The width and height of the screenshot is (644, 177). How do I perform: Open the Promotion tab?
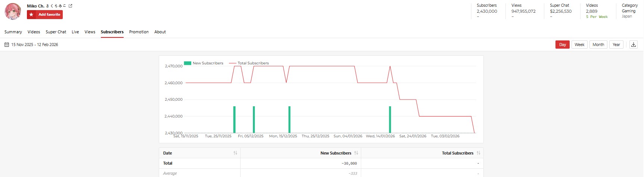pyautogui.click(x=139, y=32)
